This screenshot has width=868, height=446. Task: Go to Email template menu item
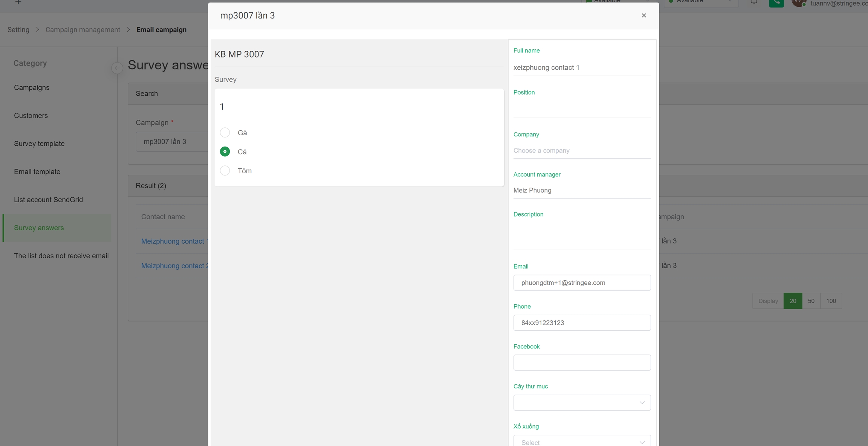pos(37,172)
